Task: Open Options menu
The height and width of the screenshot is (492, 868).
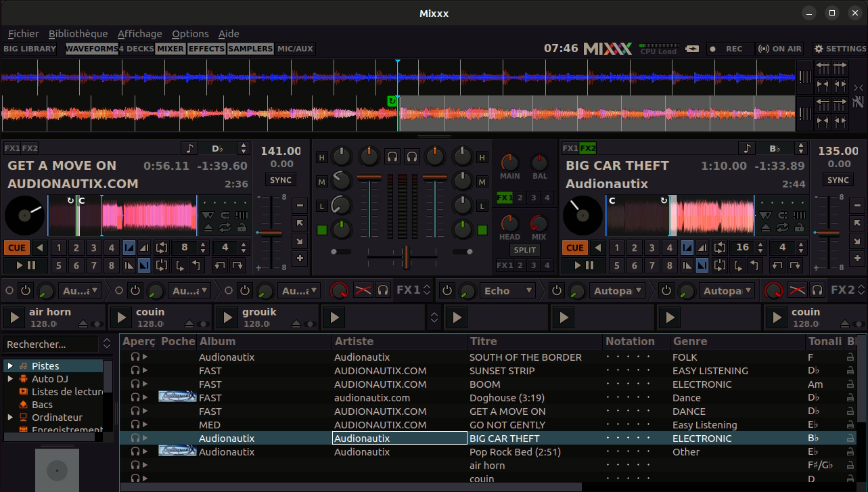Action: click(x=190, y=34)
